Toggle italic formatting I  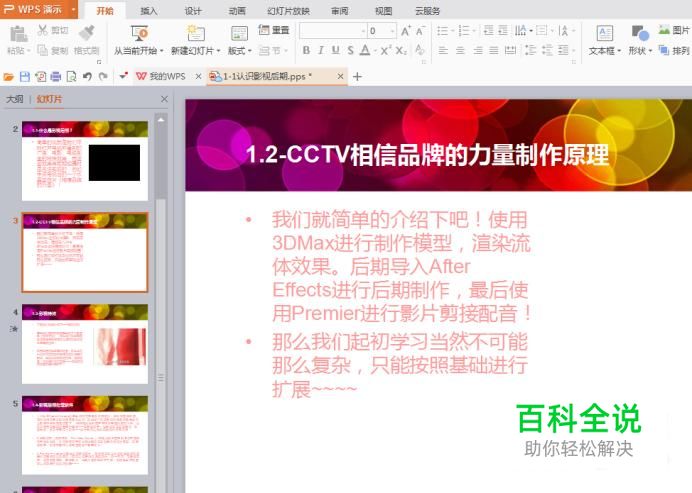pos(321,51)
